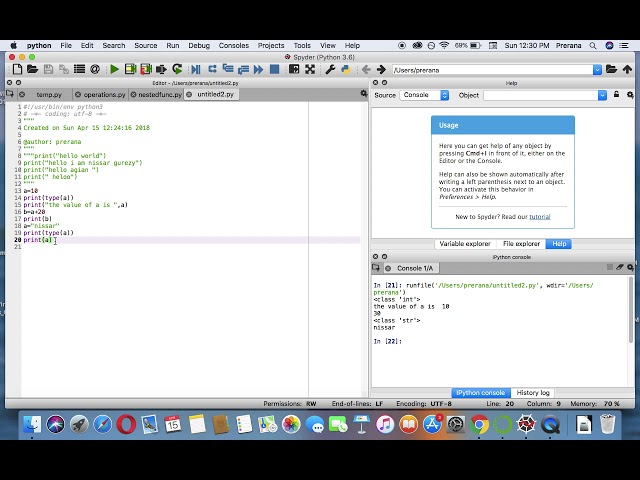Browse for a working directory folder icon

[x=611, y=69]
